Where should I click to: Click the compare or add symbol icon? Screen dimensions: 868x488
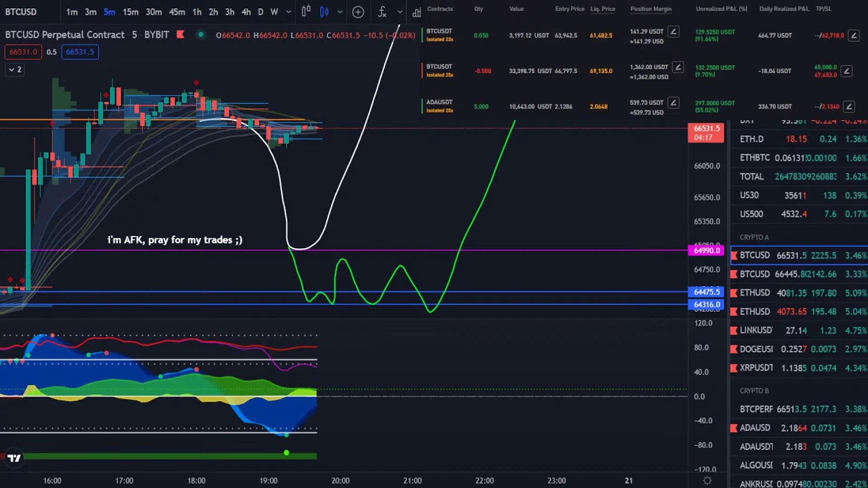(358, 12)
